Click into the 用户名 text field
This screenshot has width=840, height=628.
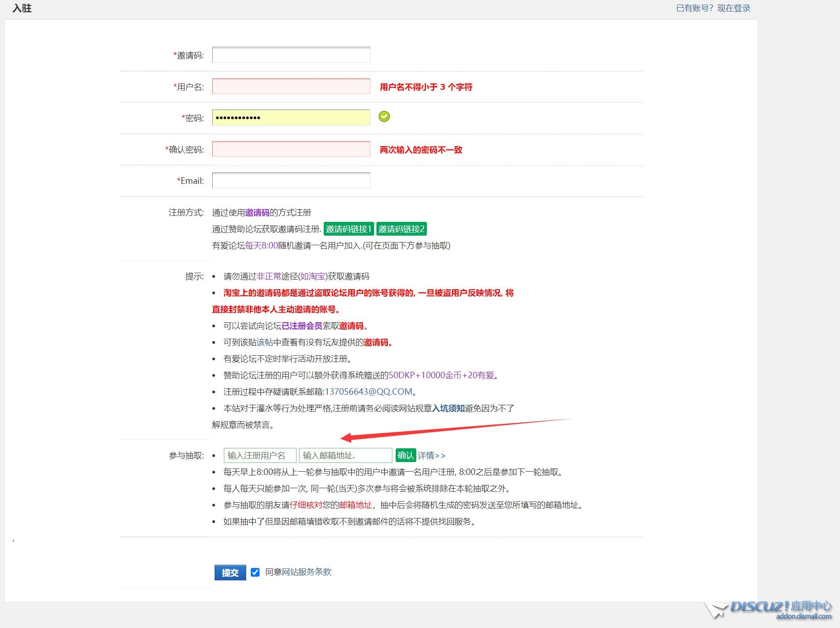tap(291, 86)
